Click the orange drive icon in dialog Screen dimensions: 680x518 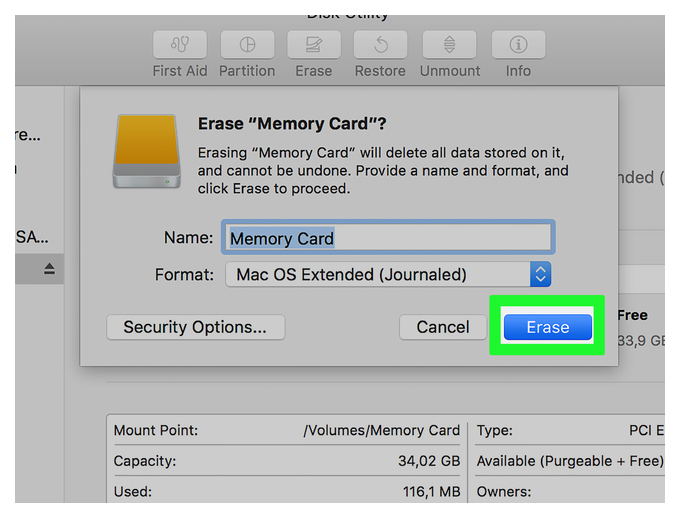(x=147, y=151)
